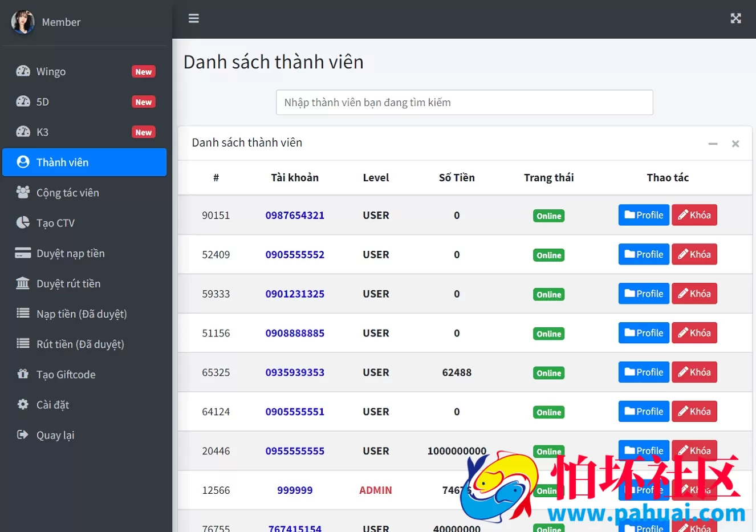Focus the member search input field
The width and height of the screenshot is (756, 532).
pyautogui.click(x=464, y=103)
